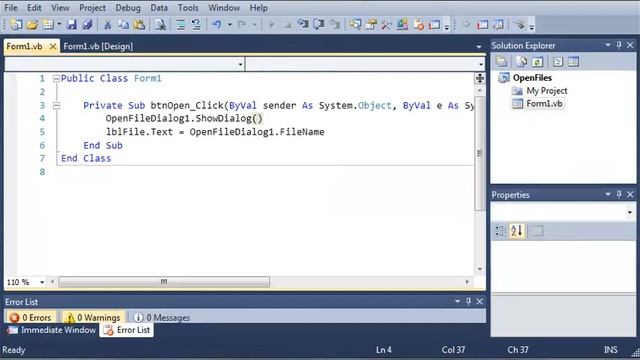This screenshot has height=360, width=640.
Task: Open Solution Explorer from the main toolbar icon
Action: pyautogui.click(x=355, y=25)
